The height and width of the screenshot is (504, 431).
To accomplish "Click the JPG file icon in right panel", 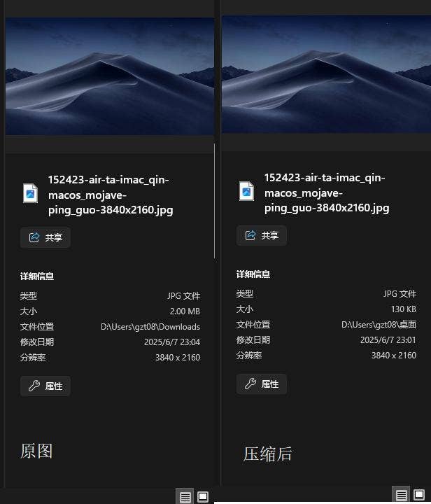I will 247,191.
